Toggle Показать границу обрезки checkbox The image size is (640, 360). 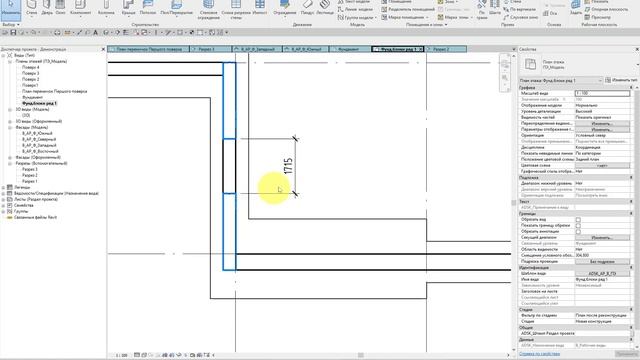pos(578,225)
